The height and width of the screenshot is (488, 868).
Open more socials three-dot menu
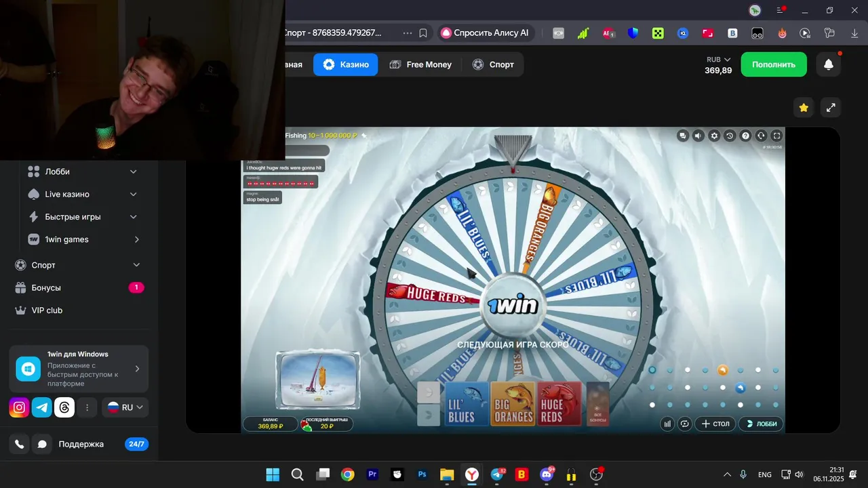coord(87,407)
